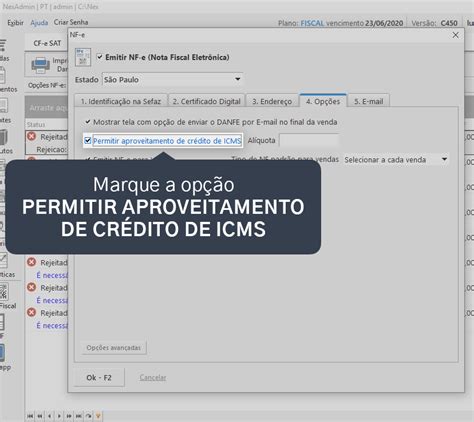Click the Cancelar link
Viewport: 474px width, 422px height.
coord(153,377)
